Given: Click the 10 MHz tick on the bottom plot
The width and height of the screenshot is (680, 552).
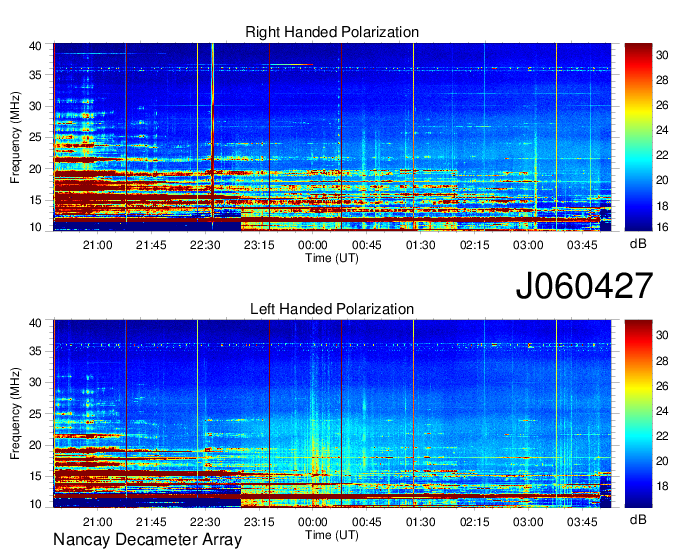Looking at the screenshot, I should click(36, 504).
